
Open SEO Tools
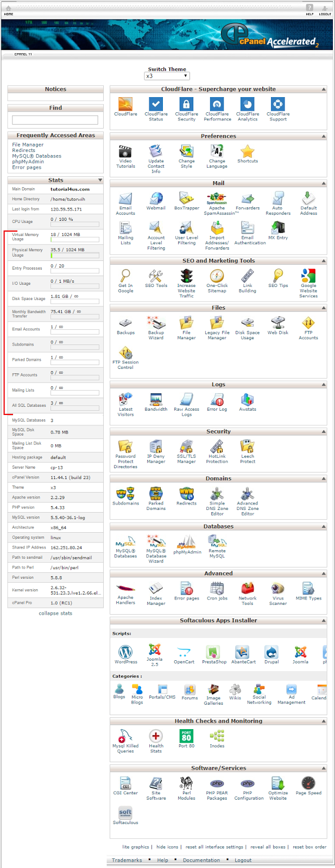coord(156,278)
